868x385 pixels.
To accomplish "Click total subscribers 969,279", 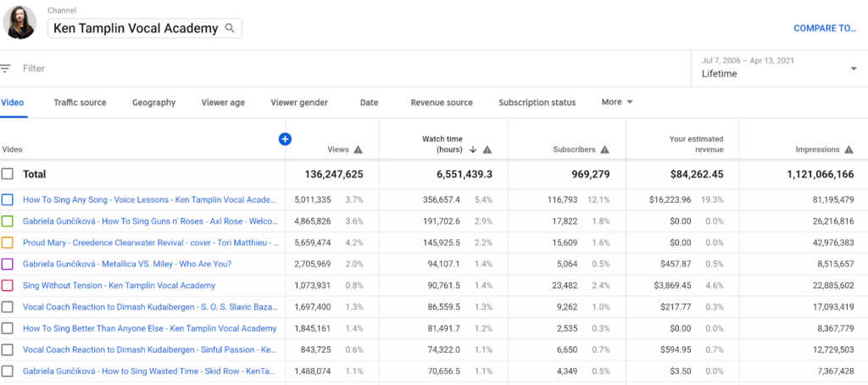I will pyautogui.click(x=590, y=174).
